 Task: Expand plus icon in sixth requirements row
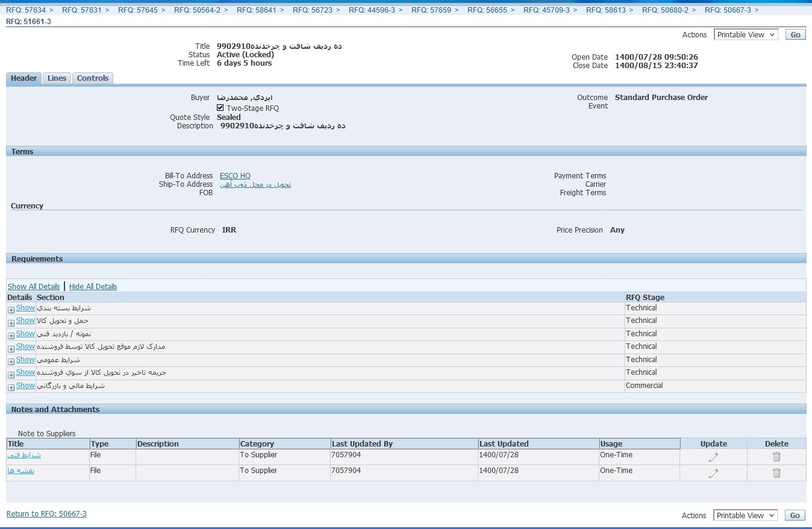pos(11,374)
